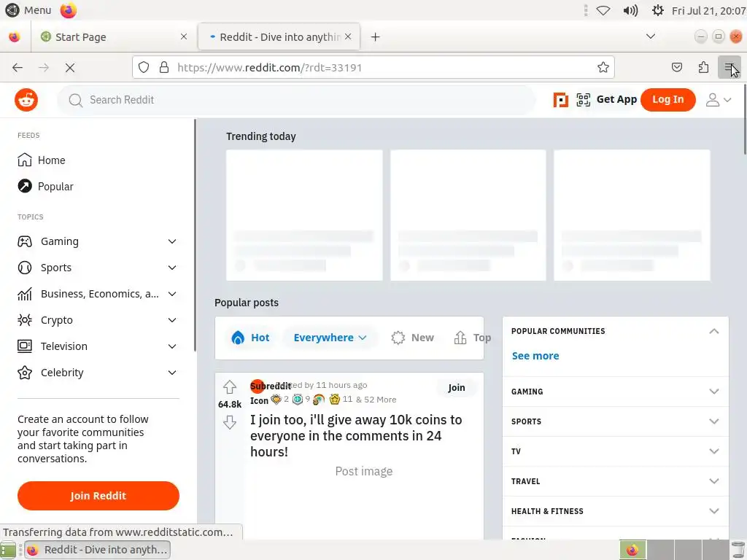Open the Everywhere location dropdown
The height and width of the screenshot is (560, 747).
tap(330, 338)
